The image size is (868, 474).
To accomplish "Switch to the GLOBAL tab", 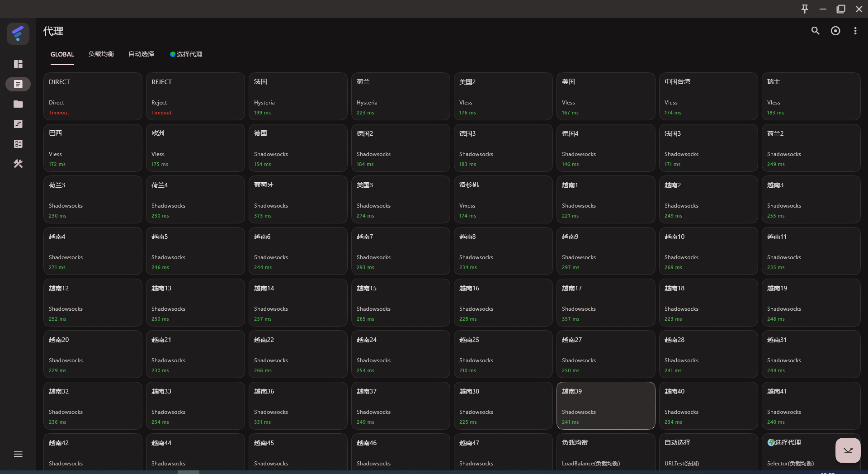I will (62, 54).
